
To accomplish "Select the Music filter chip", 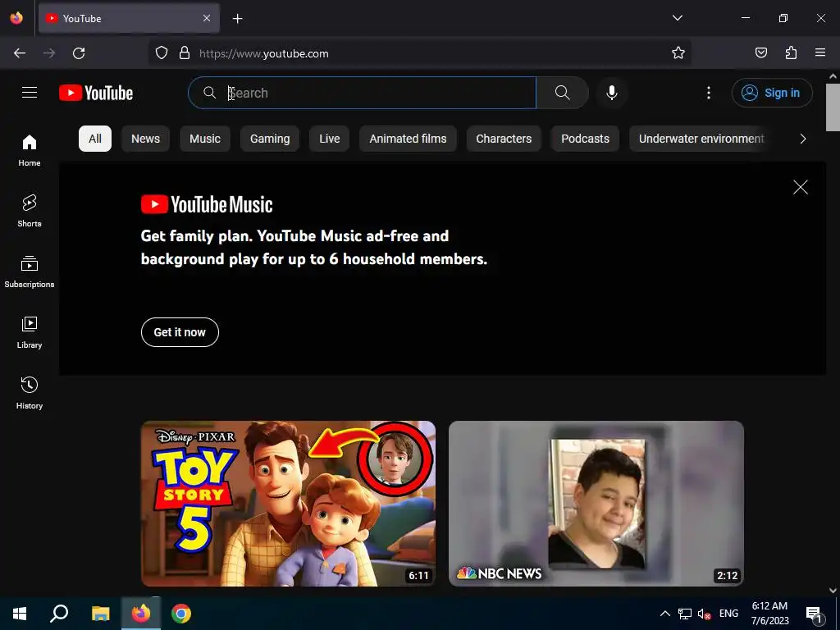I will [205, 139].
